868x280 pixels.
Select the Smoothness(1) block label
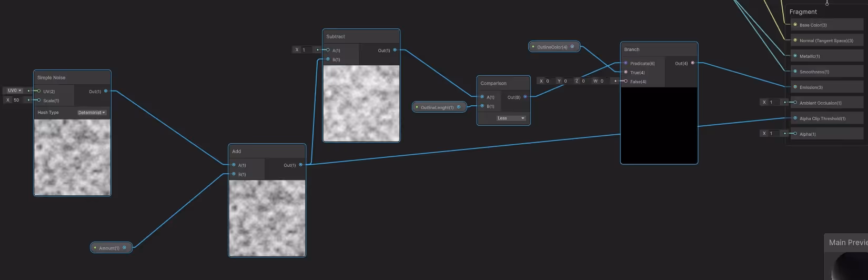click(814, 72)
